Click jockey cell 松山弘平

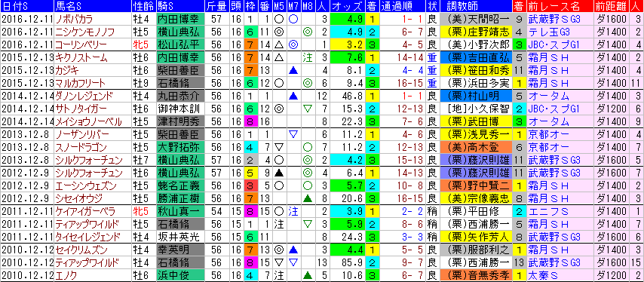pos(180,44)
